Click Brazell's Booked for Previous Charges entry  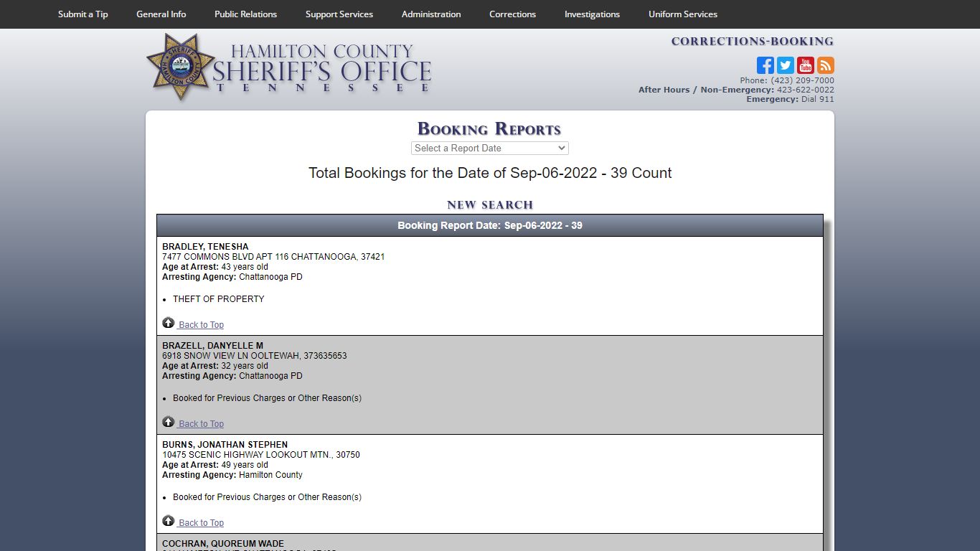pos(267,398)
